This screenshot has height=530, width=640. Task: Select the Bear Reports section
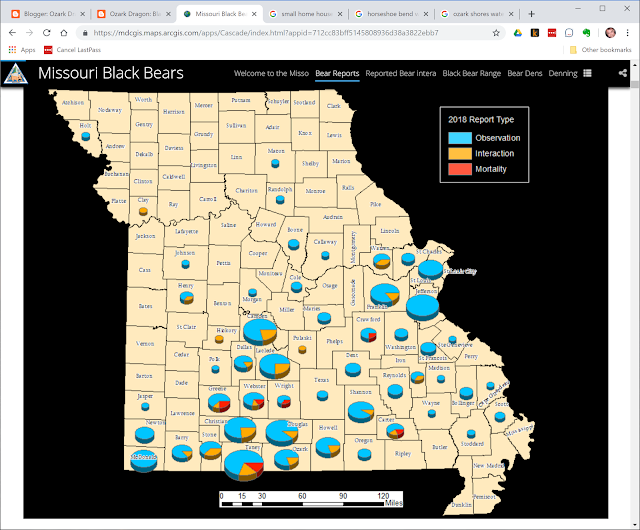[x=337, y=73]
